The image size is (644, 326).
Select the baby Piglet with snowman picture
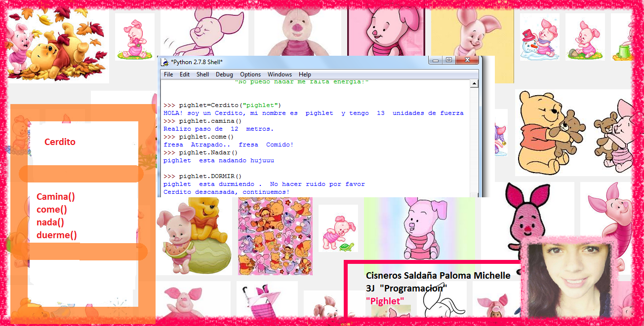(x=539, y=37)
